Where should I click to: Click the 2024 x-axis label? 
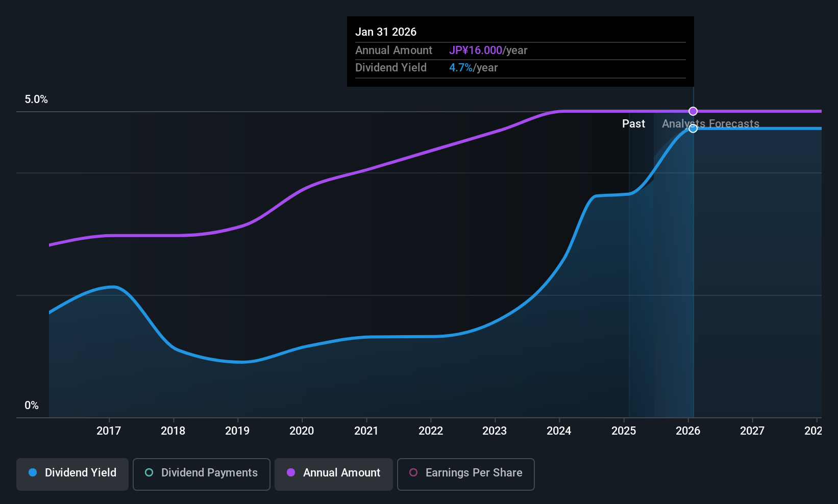click(559, 431)
